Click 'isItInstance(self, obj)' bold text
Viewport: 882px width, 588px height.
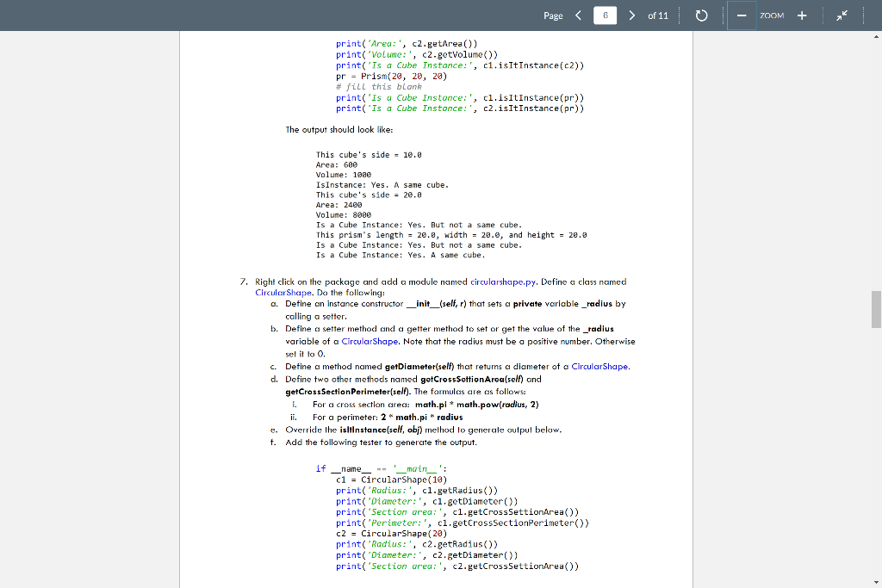click(x=381, y=430)
